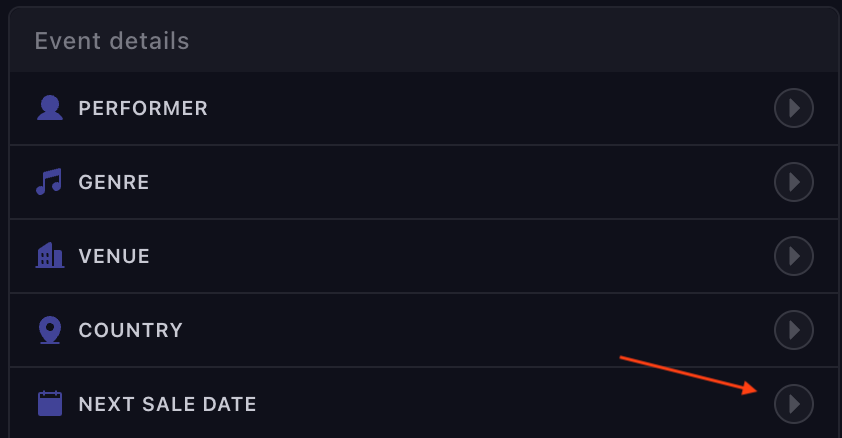Select the PERFORMER label text
This screenshot has height=438, width=842.
point(143,108)
